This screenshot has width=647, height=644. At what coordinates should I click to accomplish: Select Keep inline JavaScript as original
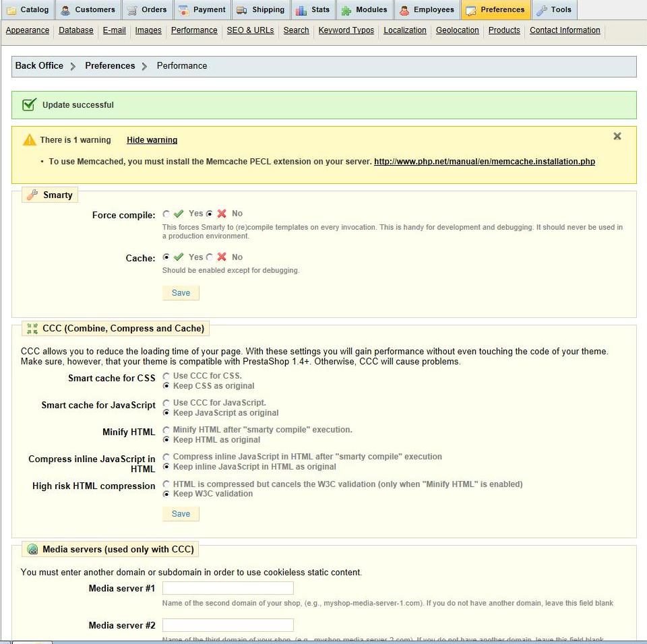point(166,467)
